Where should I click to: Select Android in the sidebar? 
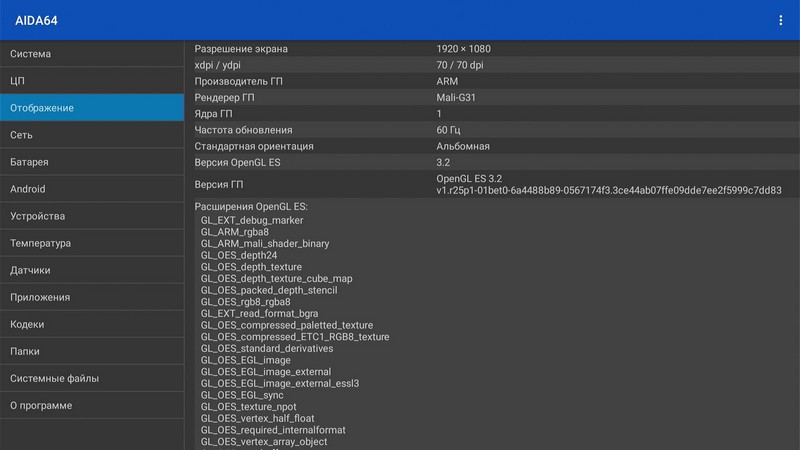(92, 189)
